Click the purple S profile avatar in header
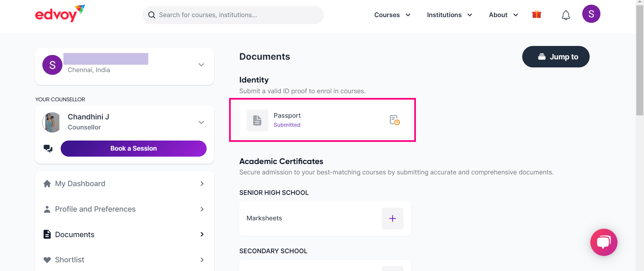 coord(591,14)
